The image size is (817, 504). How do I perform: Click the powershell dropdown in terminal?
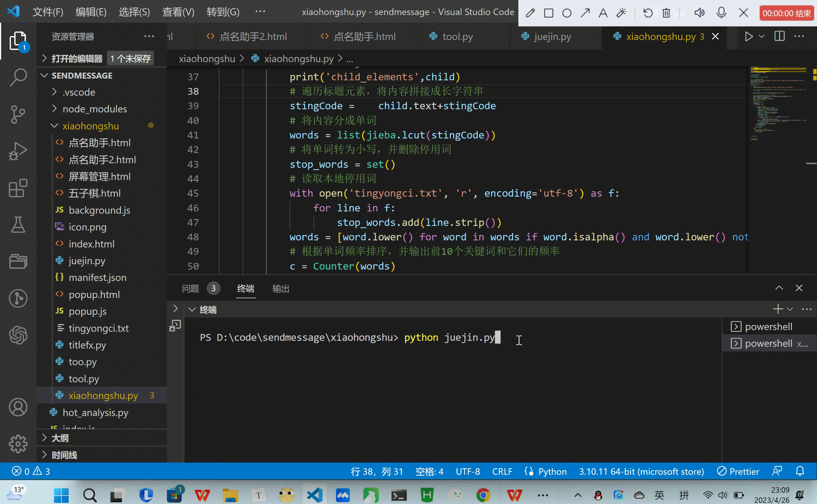789,309
